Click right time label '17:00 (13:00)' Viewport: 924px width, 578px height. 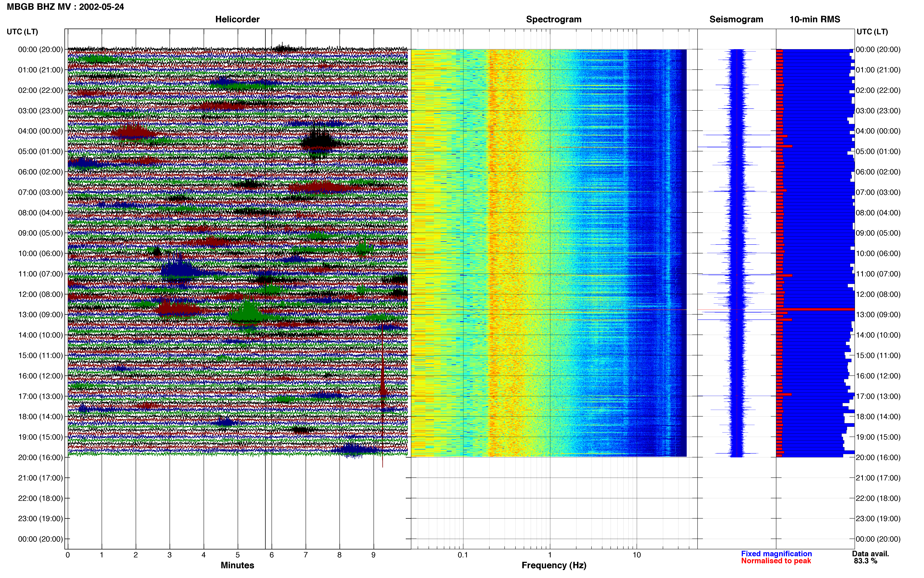coord(878,396)
